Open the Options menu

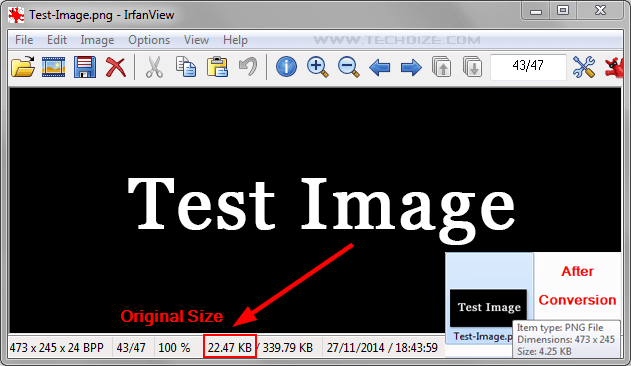pos(149,40)
